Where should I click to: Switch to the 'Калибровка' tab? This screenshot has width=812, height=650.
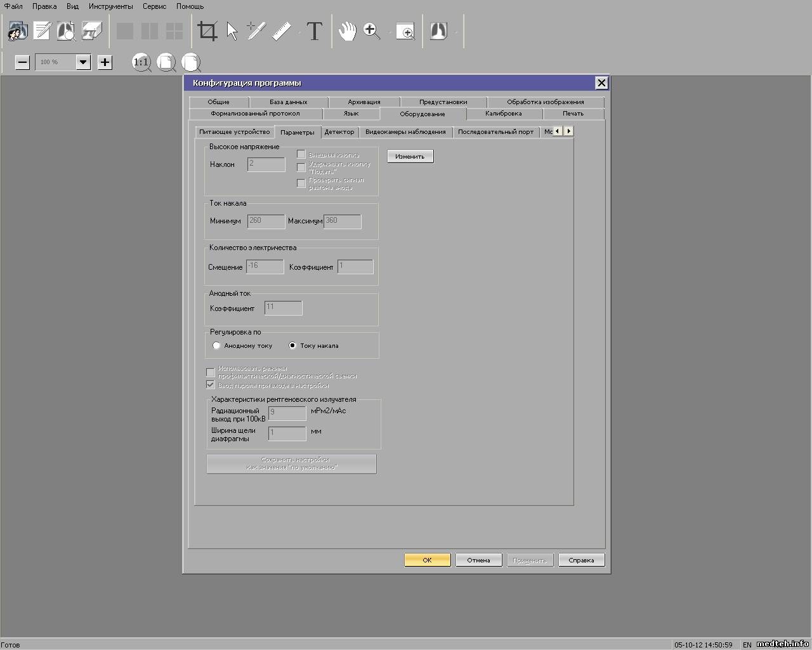point(503,114)
